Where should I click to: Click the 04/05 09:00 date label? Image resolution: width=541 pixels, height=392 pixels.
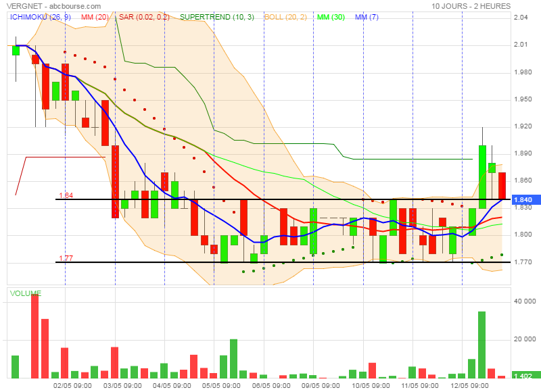172,385
